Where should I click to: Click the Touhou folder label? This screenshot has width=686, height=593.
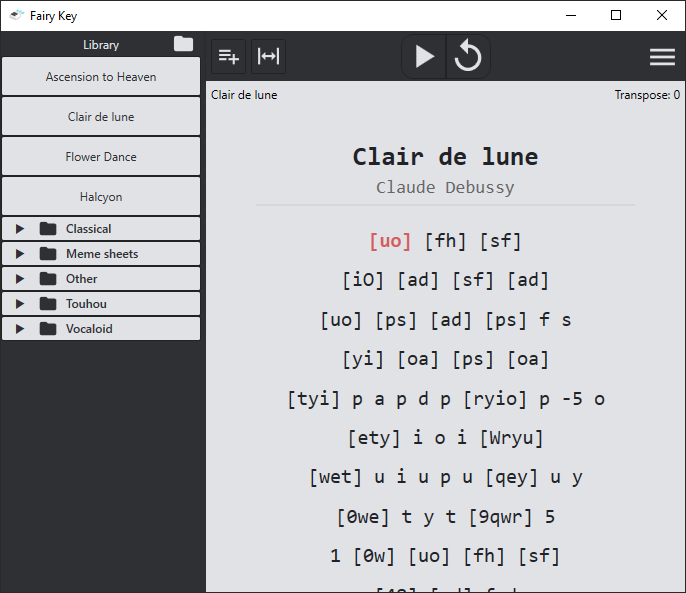pos(86,304)
